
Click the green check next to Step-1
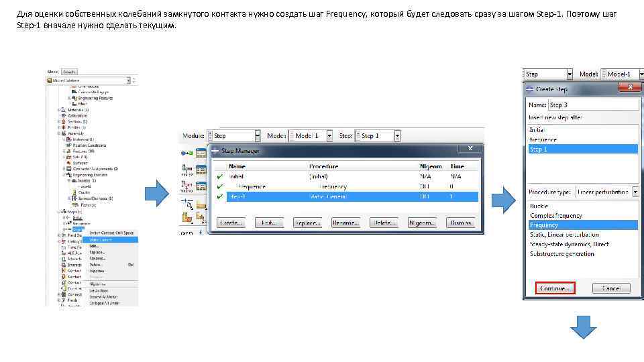(x=220, y=196)
